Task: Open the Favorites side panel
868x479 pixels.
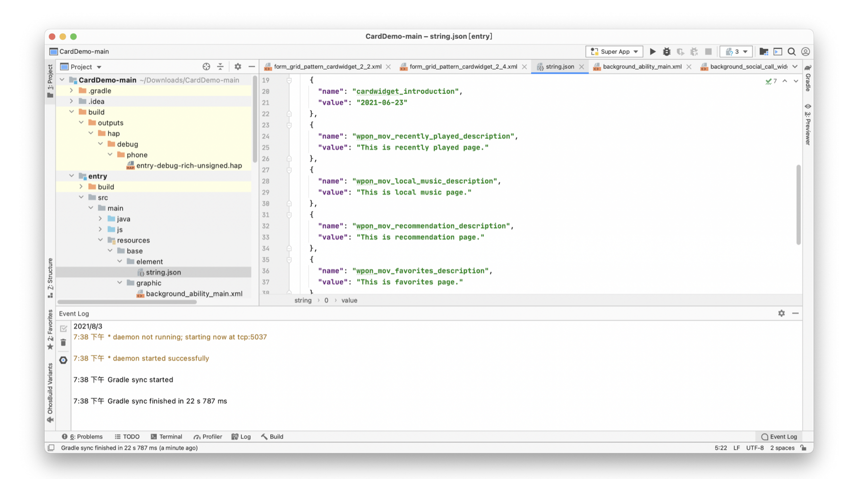Action: [50, 329]
